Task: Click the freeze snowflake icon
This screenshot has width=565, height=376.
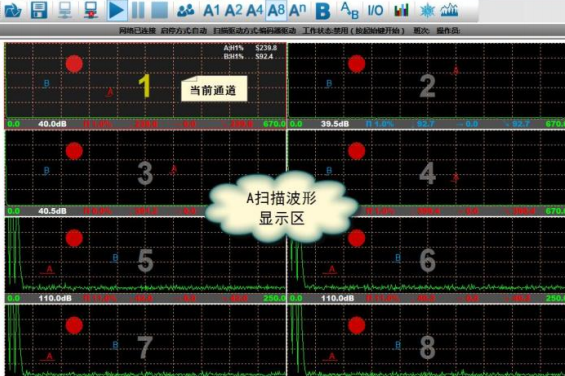Action: point(427,10)
